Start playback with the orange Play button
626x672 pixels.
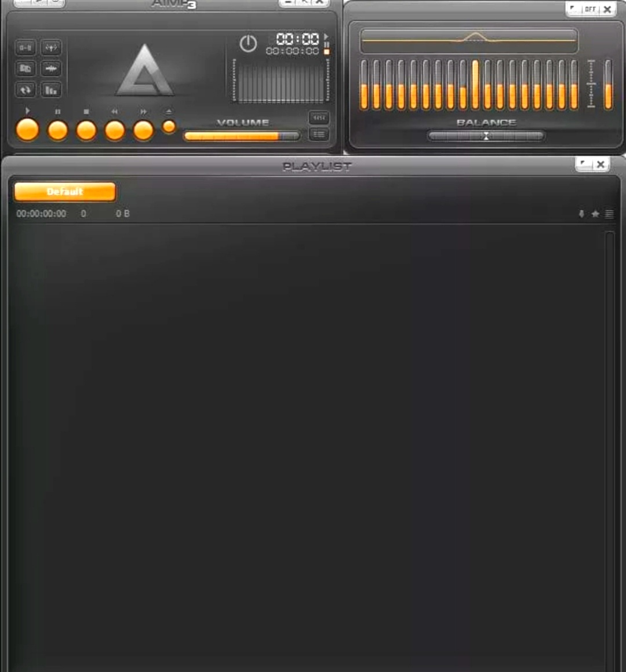click(x=27, y=130)
